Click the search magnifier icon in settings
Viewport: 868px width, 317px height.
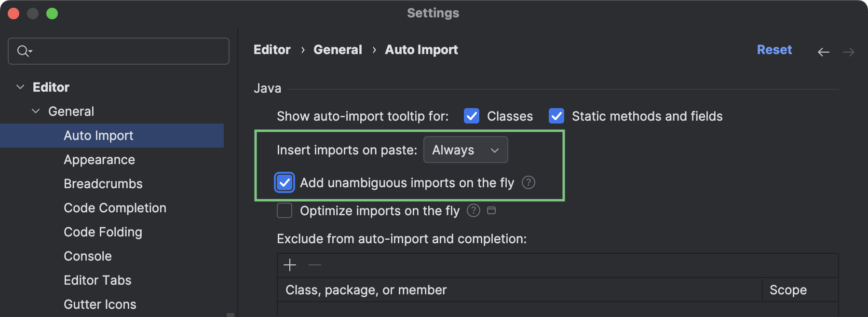(24, 51)
